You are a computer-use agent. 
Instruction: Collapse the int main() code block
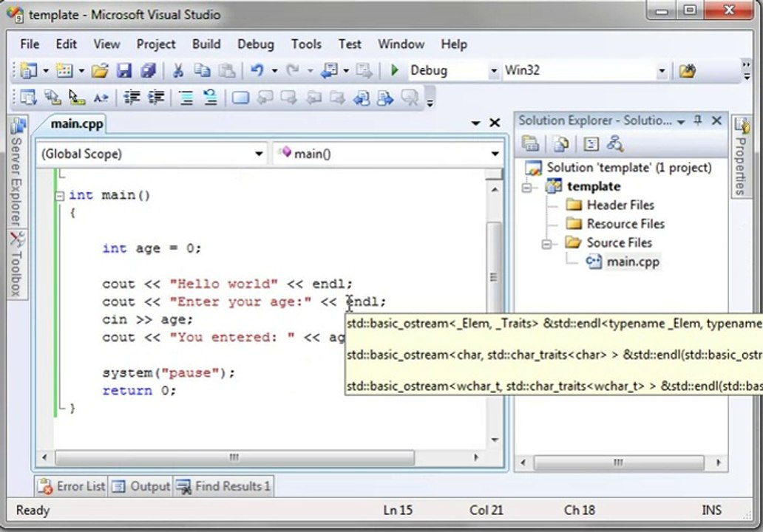(x=59, y=196)
